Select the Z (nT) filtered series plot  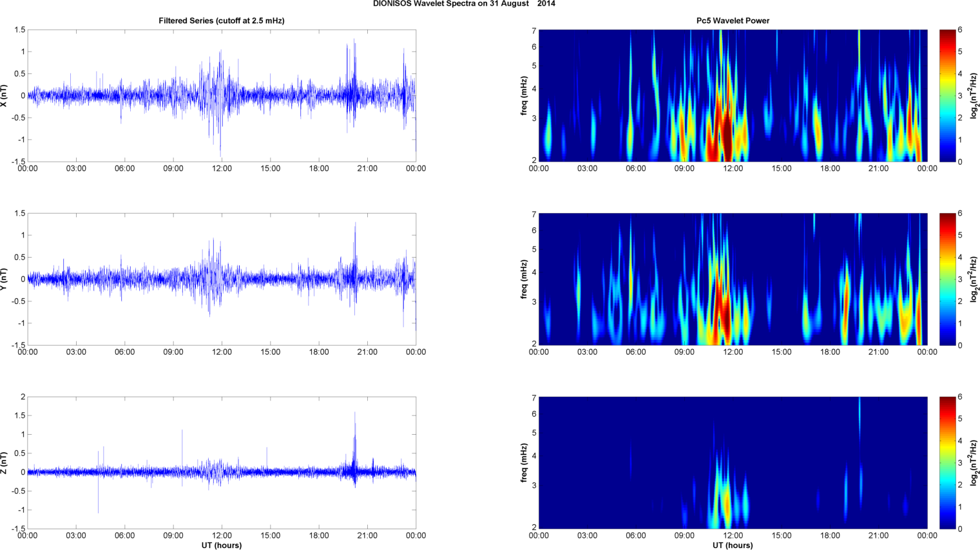click(222, 462)
